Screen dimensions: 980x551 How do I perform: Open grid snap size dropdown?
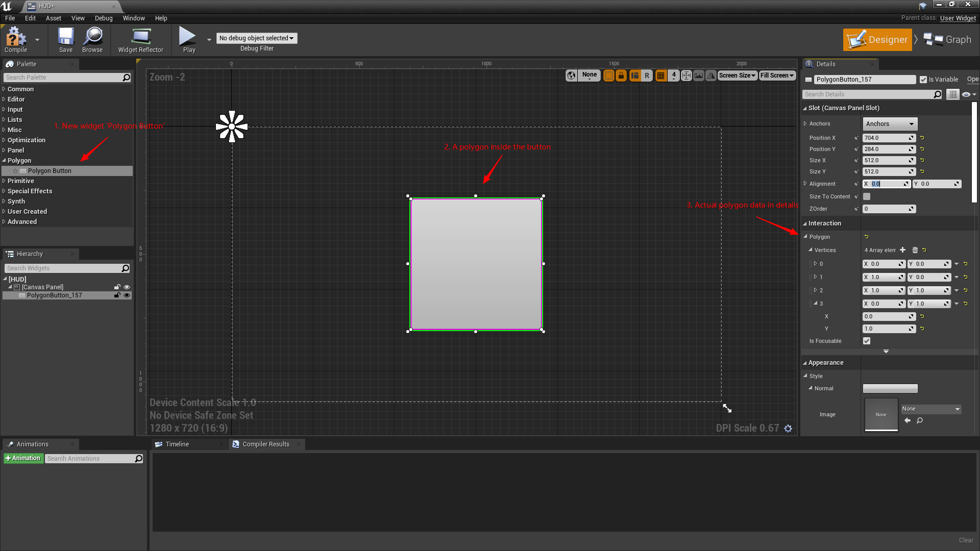(x=674, y=76)
